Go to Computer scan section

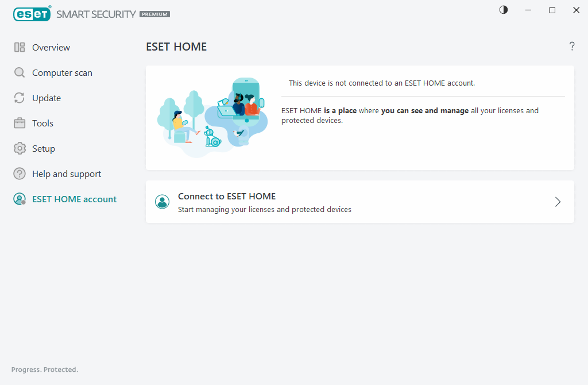[62, 73]
